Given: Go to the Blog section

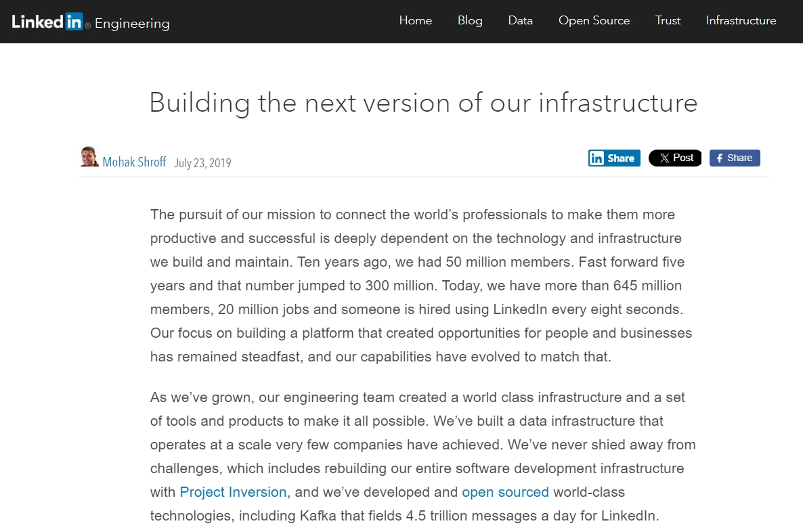Looking at the screenshot, I should click(x=470, y=20).
